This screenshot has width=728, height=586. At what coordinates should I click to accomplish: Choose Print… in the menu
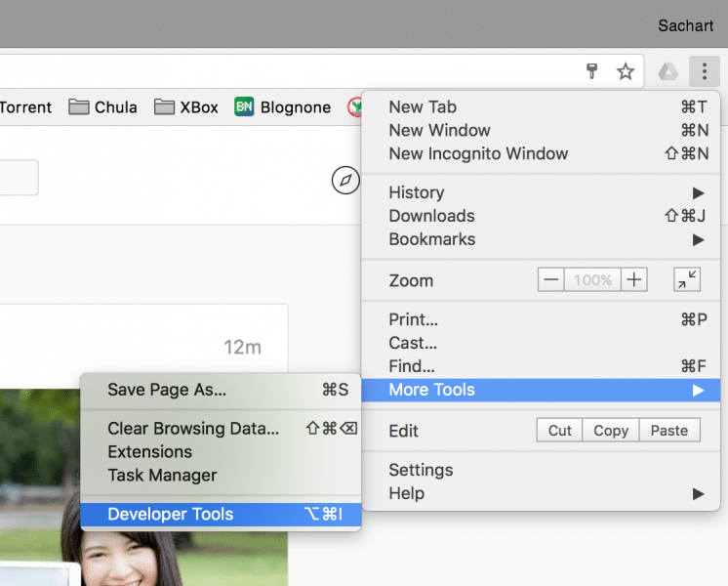(541, 319)
